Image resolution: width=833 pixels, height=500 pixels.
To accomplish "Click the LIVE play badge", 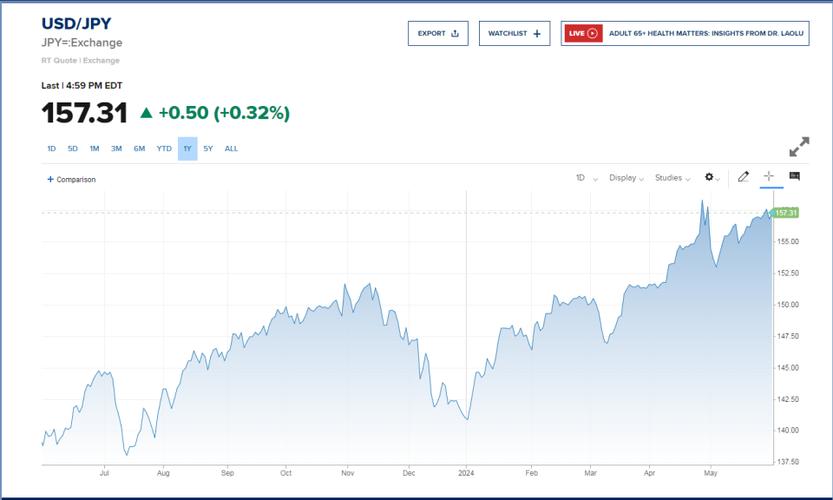I will click(583, 33).
